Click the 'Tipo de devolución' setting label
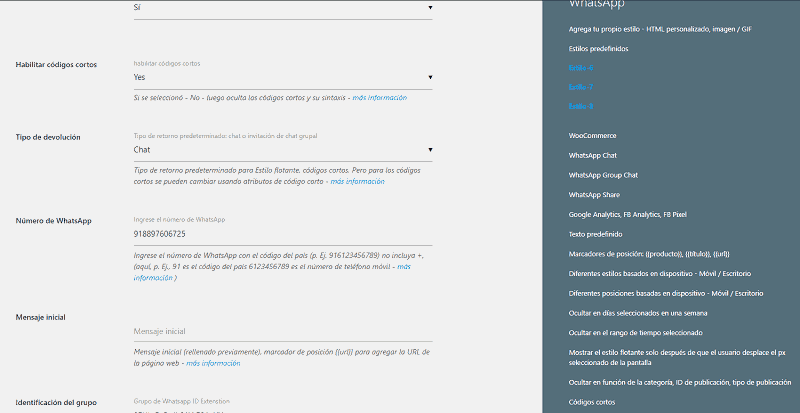Screen dimensions: 800x413 point(48,137)
